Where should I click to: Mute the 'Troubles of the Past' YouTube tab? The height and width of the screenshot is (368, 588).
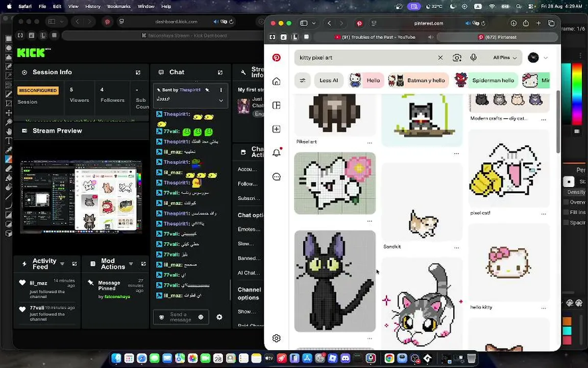430,37
